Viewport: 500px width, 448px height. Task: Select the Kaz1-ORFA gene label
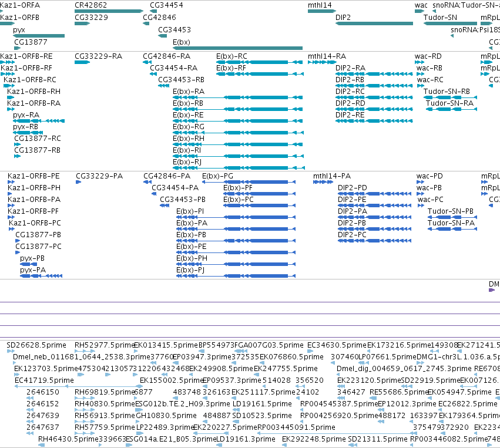click(x=20, y=5)
